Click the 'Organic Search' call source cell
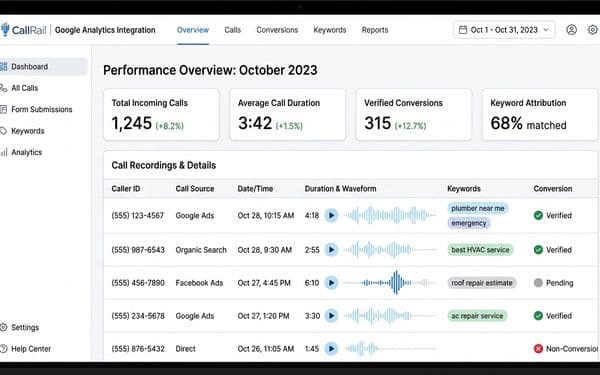 (201, 250)
